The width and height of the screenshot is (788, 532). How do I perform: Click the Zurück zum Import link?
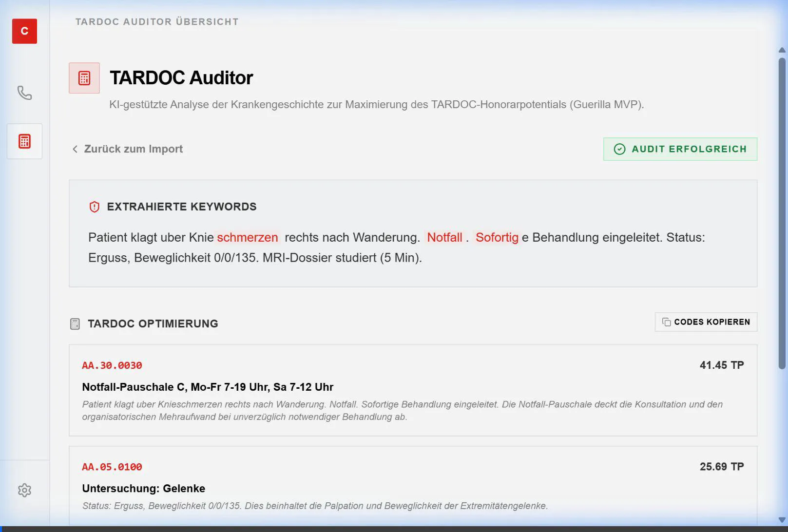pyautogui.click(x=133, y=149)
